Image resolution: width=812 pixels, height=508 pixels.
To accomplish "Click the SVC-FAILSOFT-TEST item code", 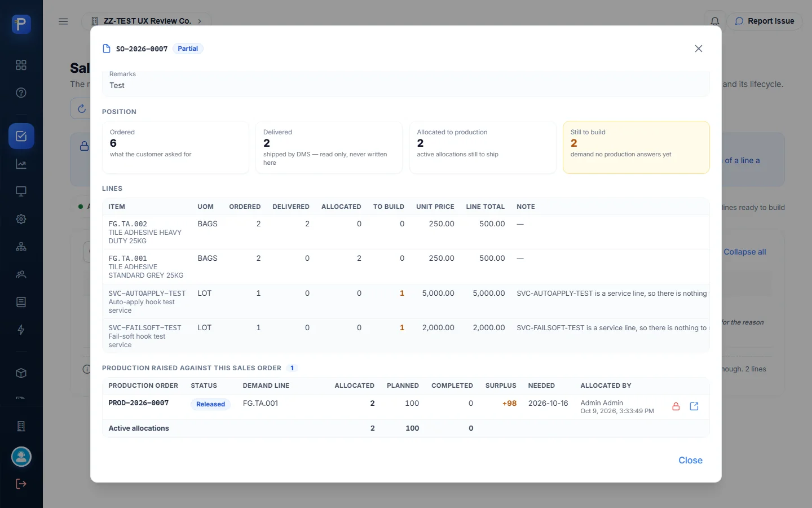I will [145, 328].
